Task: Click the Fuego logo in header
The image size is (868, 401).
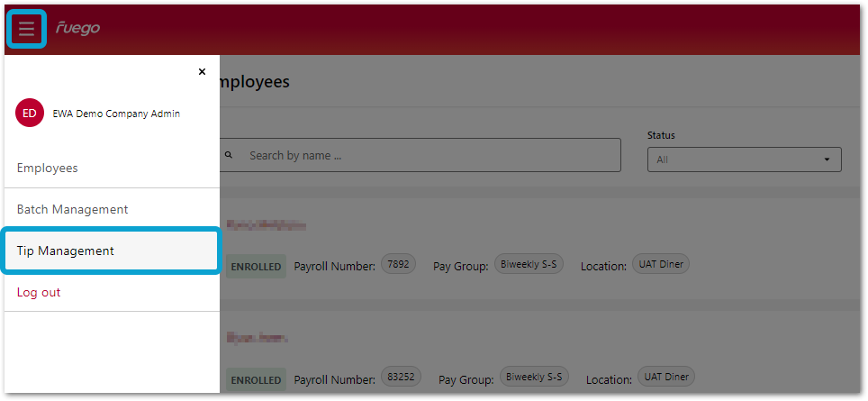Action: pos(77,28)
